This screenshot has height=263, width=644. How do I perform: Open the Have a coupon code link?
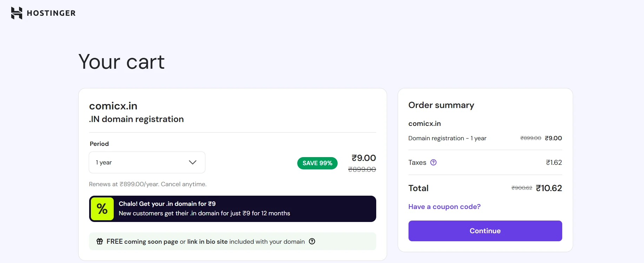444,207
